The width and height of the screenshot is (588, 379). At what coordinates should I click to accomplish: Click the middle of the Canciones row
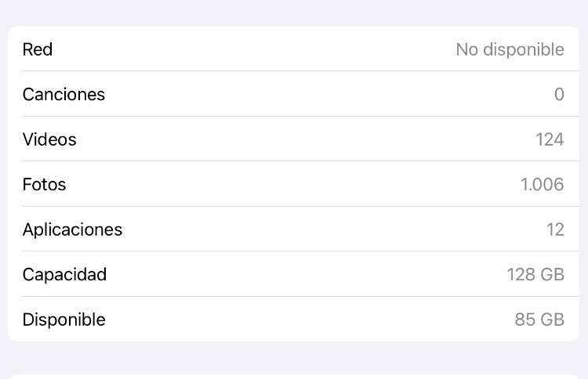point(294,94)
